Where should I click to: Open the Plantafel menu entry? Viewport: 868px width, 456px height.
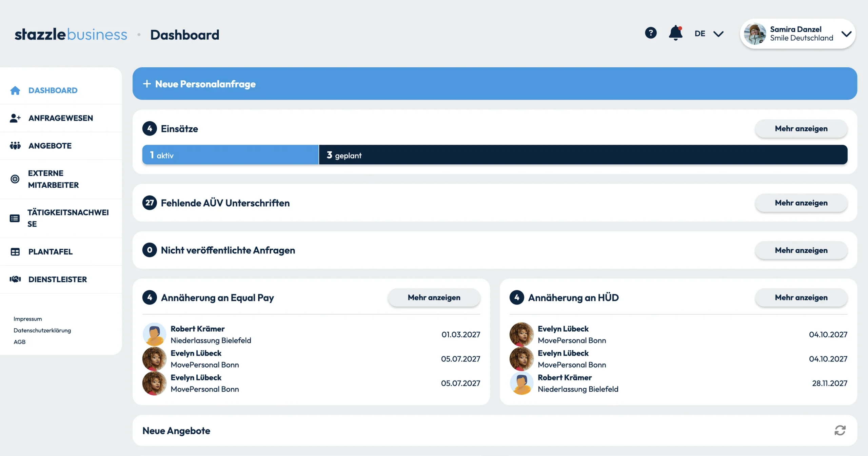(61, 252)
